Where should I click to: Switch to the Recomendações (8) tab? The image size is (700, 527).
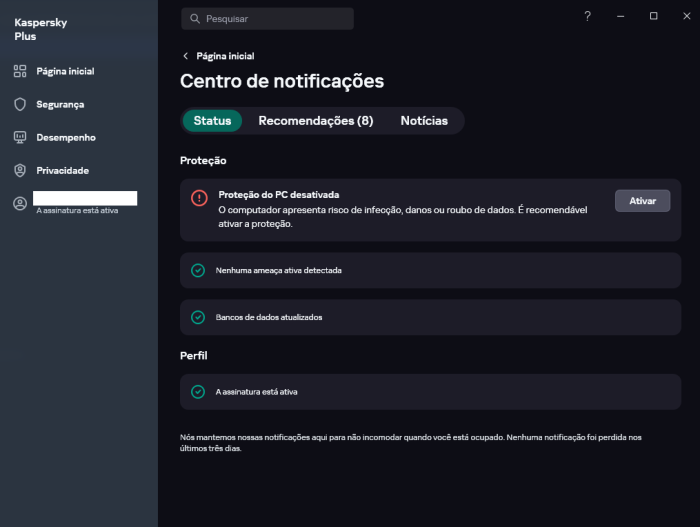tap(316, 121)
